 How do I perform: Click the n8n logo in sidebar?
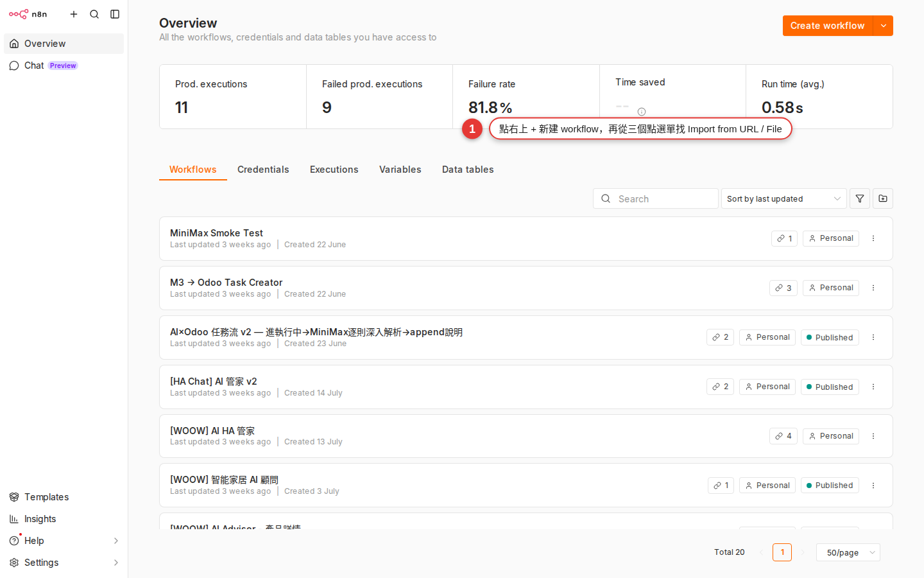click(x=28, y=14)
